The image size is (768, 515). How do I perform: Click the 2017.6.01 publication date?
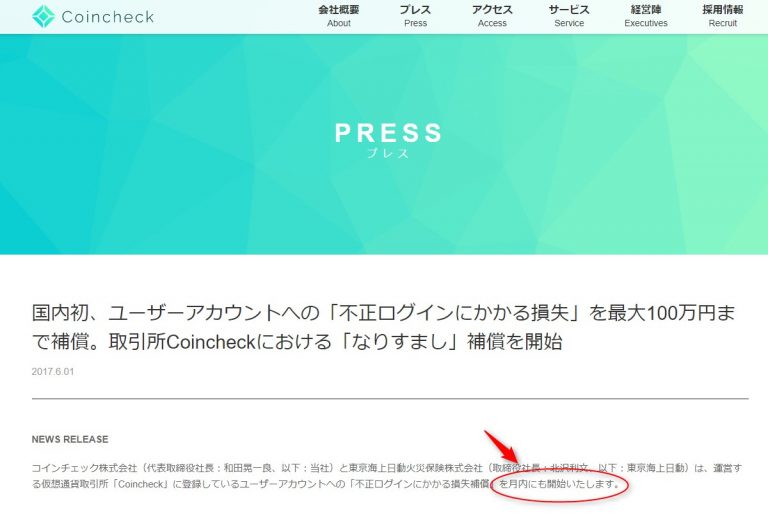[53, 371]
